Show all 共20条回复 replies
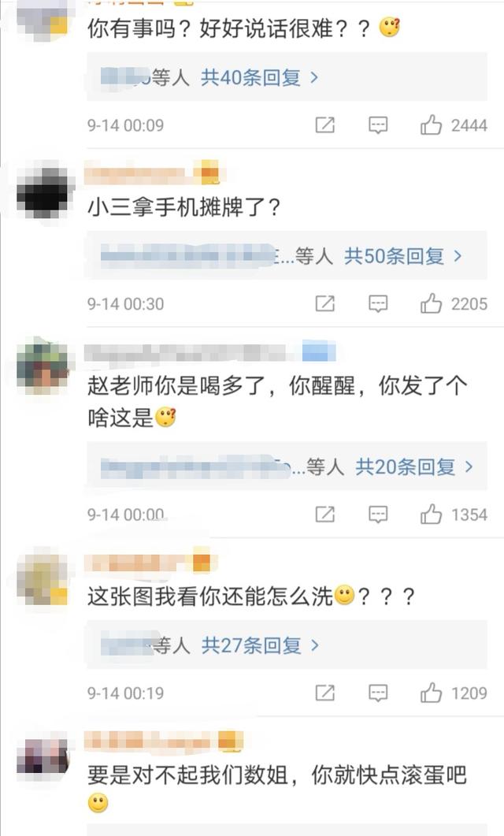This screenshot has height=836, width=504. point(414,467)
